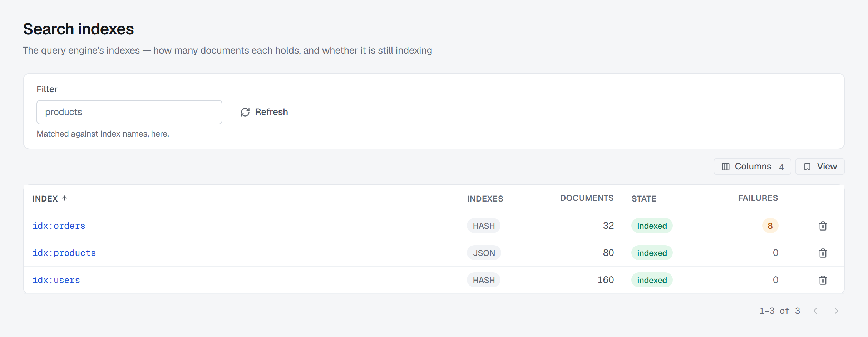Go to the next page arrow
The width and height of the screenshot is (868, 337).
tap(836, 311)
